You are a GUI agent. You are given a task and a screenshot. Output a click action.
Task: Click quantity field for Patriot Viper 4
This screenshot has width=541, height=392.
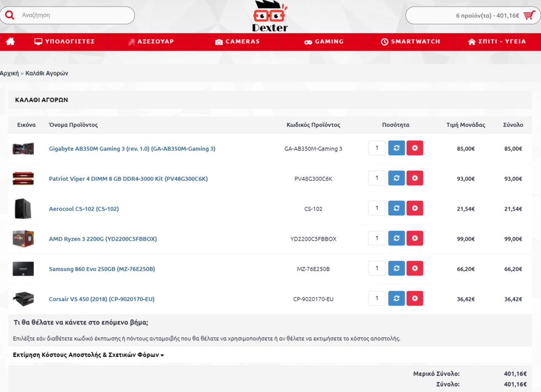(x=377, y=178)
